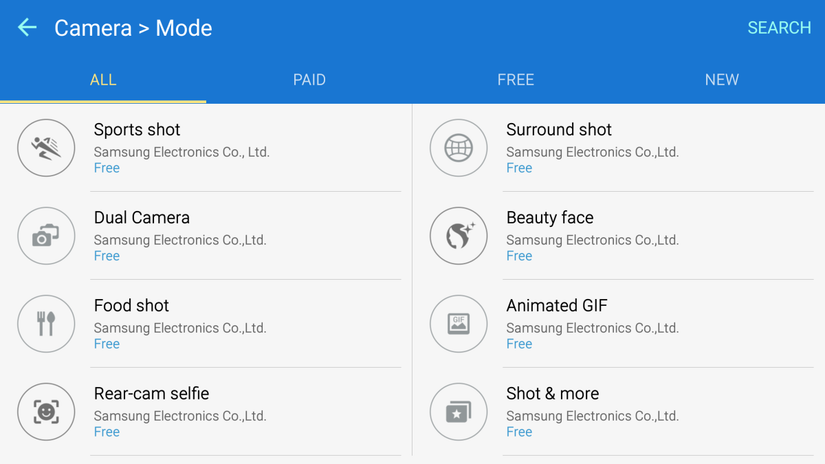The image size is (825, 464).
Task: Select the Shot & more title
Action: (552, 393)
